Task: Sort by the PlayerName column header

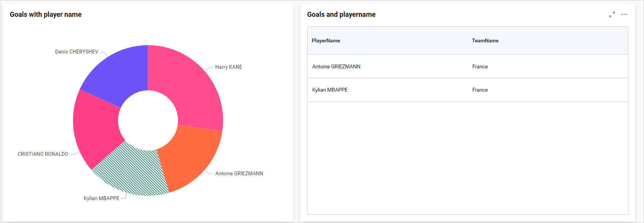Action: [326, 40]
